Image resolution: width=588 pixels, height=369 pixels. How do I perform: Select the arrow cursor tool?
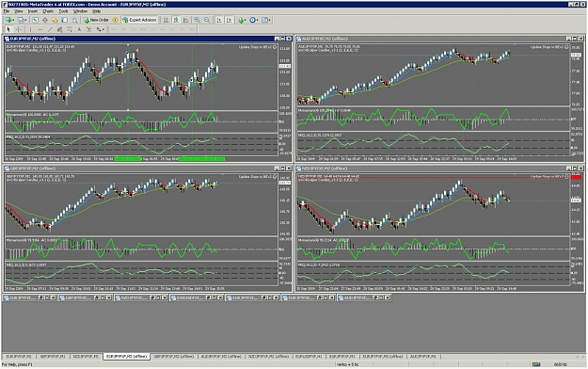coord(8,29)
